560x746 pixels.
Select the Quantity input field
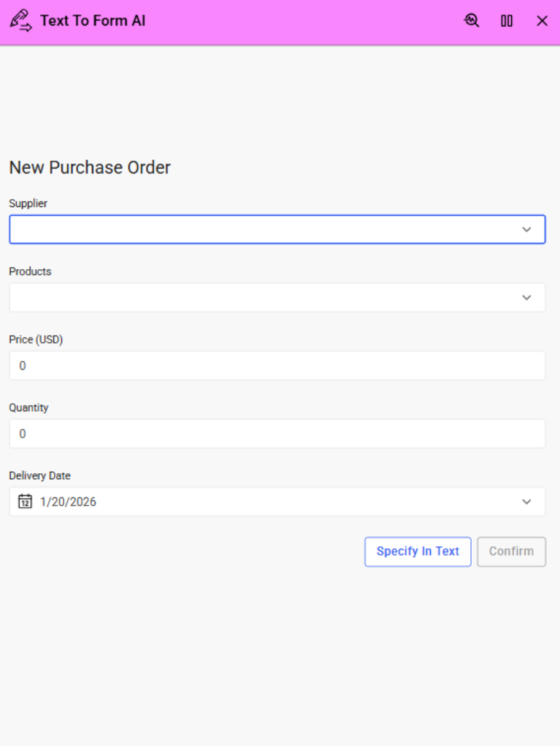tap(277, 434)
